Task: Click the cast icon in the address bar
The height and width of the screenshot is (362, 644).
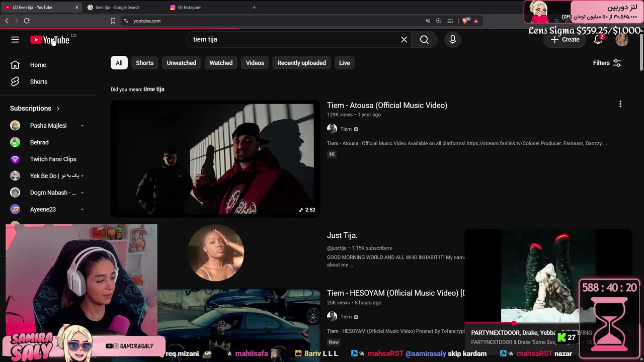Action: (x=450, y=21)
